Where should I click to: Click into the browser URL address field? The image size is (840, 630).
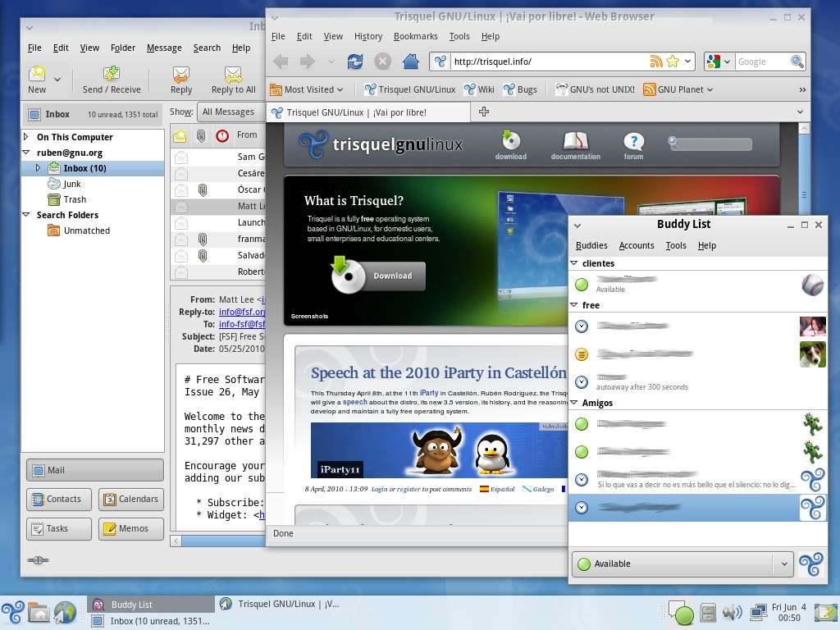coord(549,62)
